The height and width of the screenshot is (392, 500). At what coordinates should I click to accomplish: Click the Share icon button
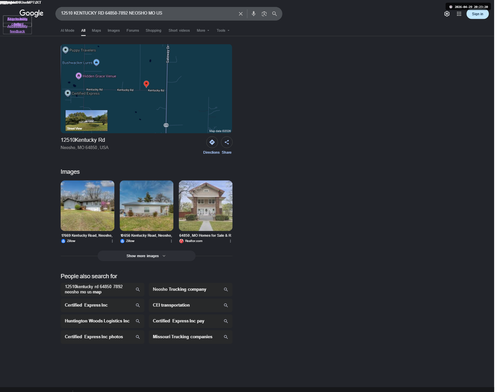(x=227, y=142)
